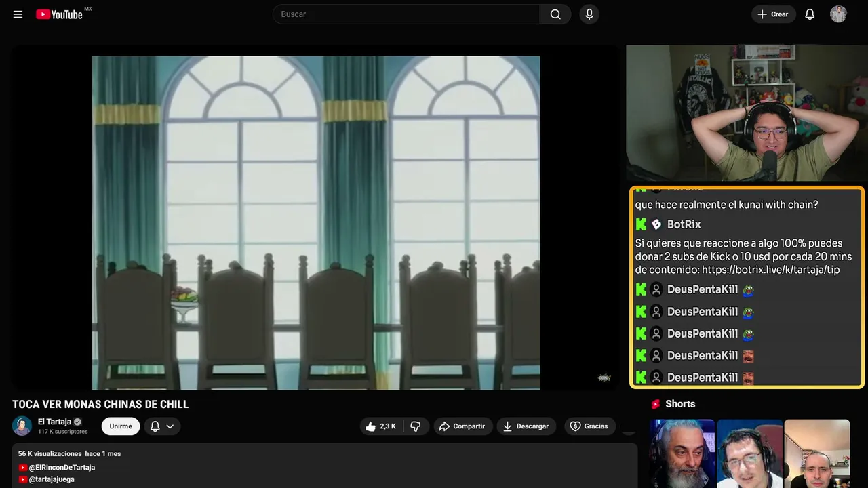Open El Tartaja's channel avatar
The width and height of the screenshot is (868, 488).
click(x=22, y=426)
